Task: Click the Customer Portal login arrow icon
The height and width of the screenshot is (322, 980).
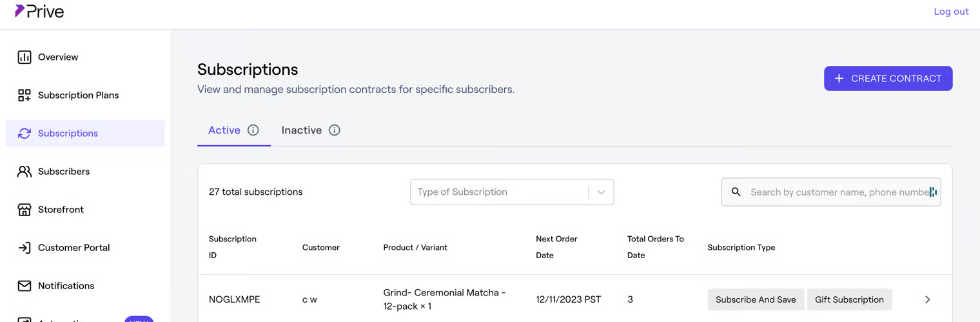Action: point(24,248)
